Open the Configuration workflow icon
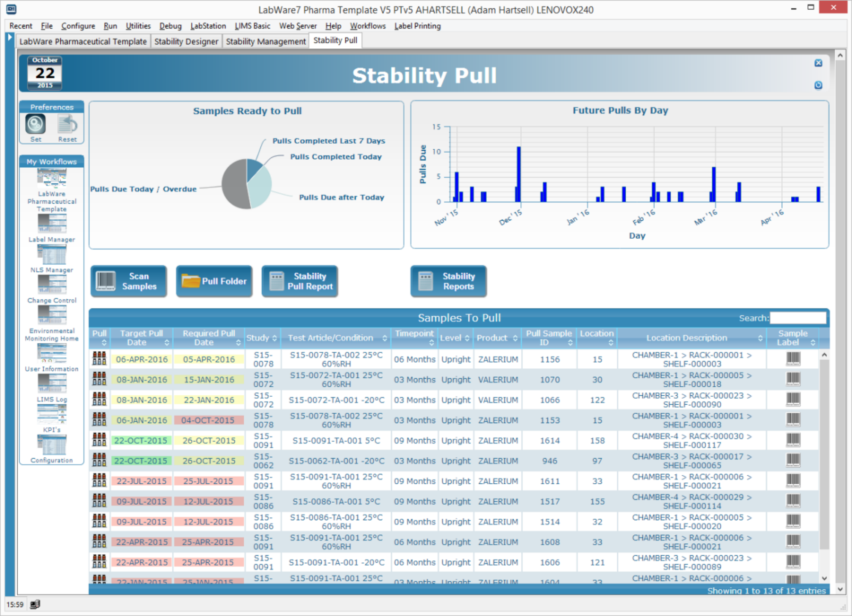This screenshot has width=852, height=616. pyautogui.click(x=52, y=445)
